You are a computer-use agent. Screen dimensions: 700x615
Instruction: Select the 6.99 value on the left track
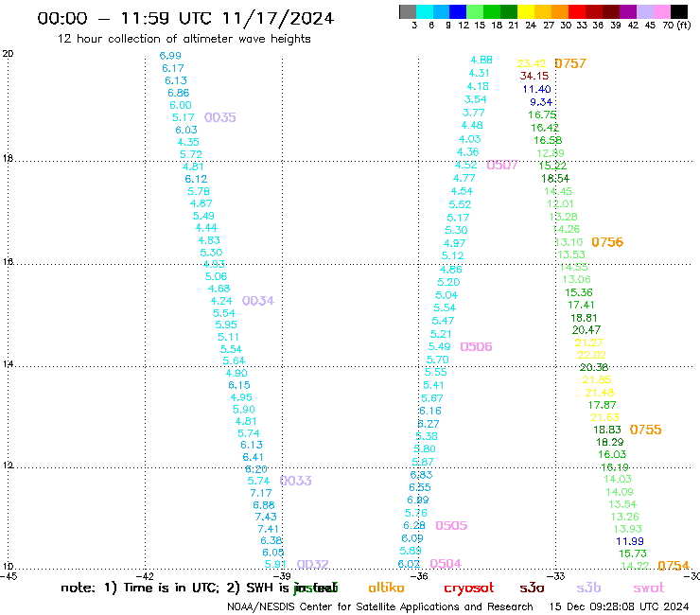(x=170, y=56)
